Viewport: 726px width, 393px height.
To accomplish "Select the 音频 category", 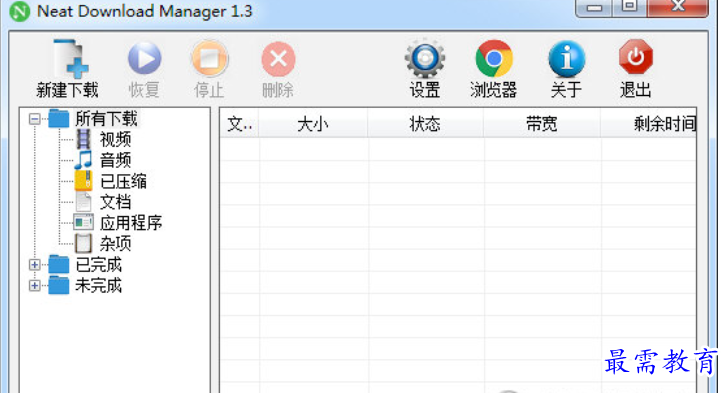I will [x=115, y=160].
